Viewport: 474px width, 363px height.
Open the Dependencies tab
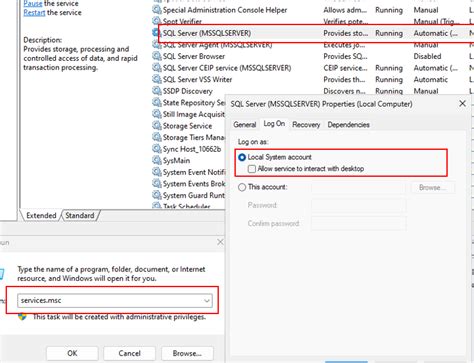point(348,125)
